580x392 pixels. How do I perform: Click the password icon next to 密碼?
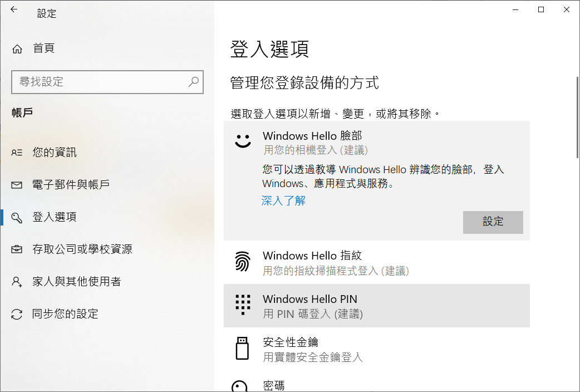click(239, 386)
